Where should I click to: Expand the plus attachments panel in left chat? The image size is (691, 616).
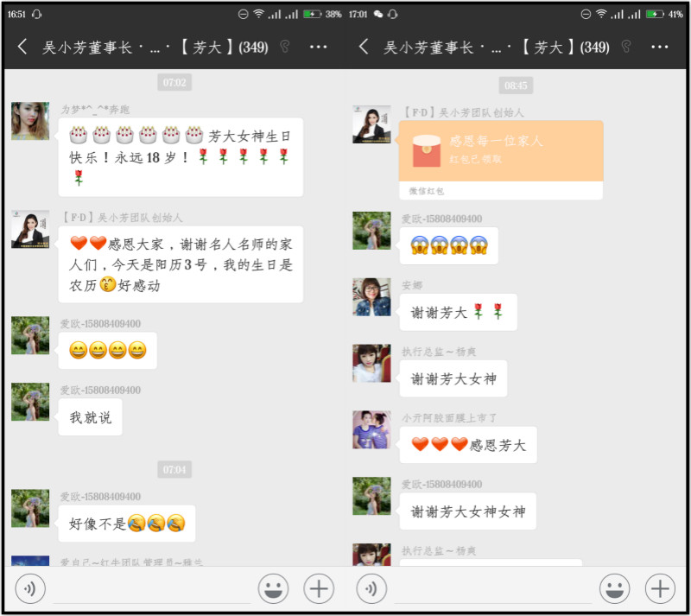click(319, 589)
